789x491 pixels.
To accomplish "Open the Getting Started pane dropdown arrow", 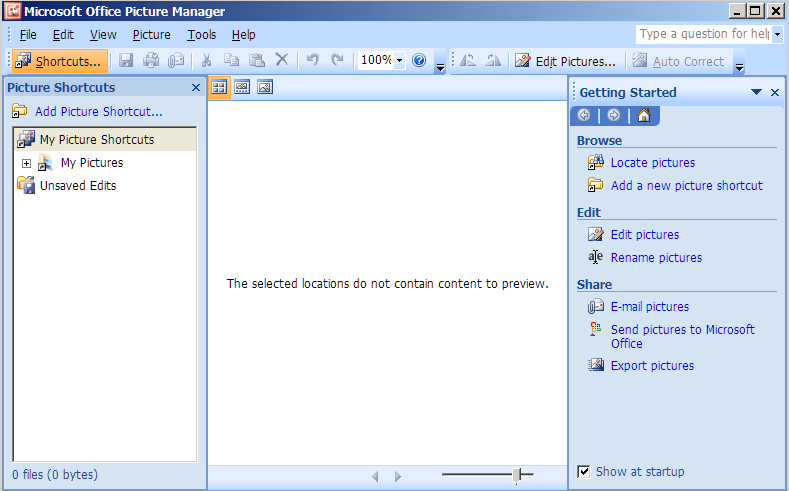I will pos(756,92).
